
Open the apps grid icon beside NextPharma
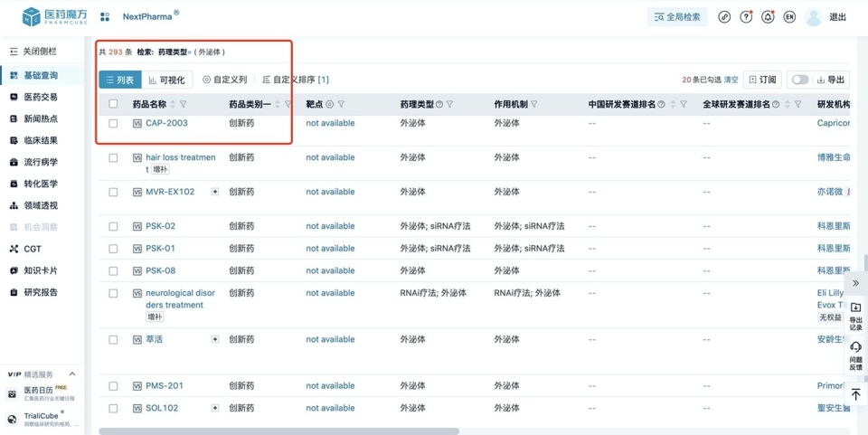(x=105, y=17)
